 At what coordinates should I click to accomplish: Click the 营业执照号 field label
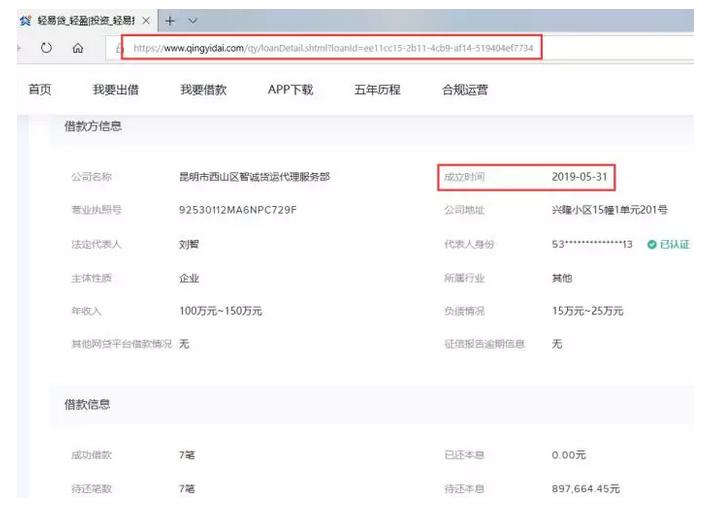(x=96, y=210)
